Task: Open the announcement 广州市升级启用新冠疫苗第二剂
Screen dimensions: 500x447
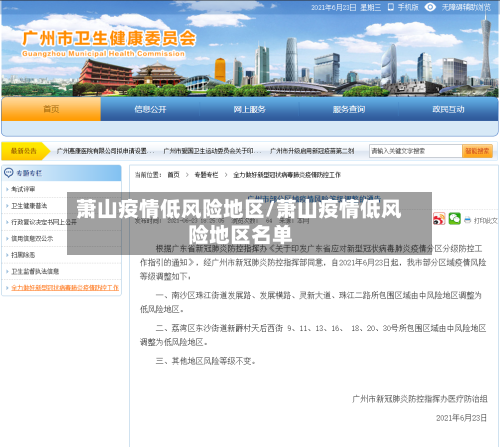Action: [312, 151]
